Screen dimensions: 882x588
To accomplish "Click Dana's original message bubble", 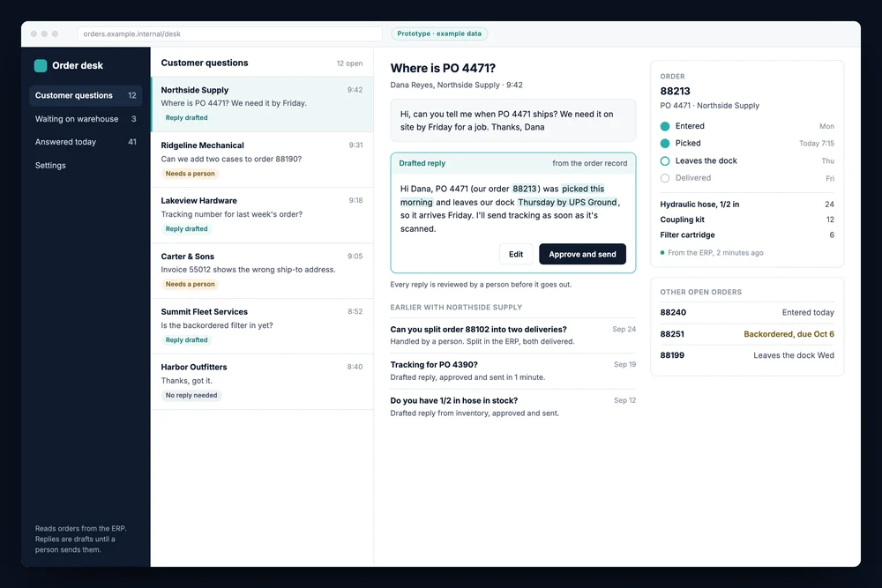I will coord(513,120).
